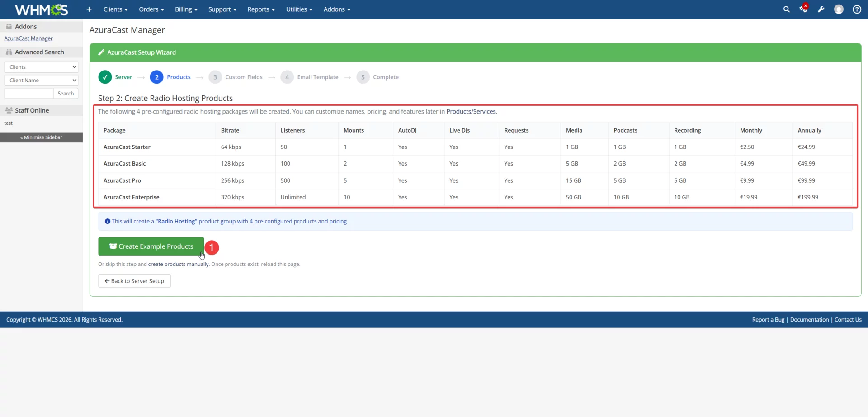The image size is (868, 417).
Task: Click the completed Server step checkmark circle
Action: coord(104,77)
